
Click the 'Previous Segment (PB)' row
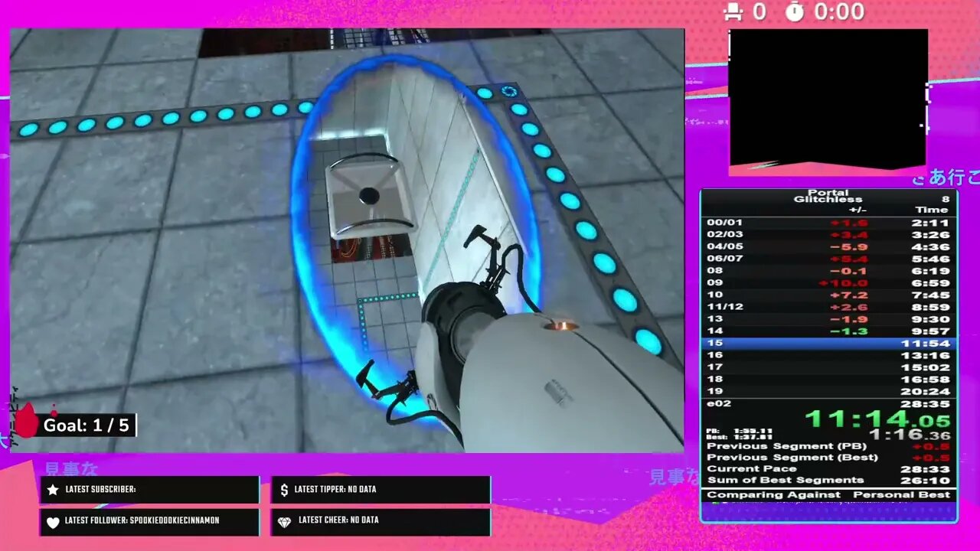tap(828, 446)
